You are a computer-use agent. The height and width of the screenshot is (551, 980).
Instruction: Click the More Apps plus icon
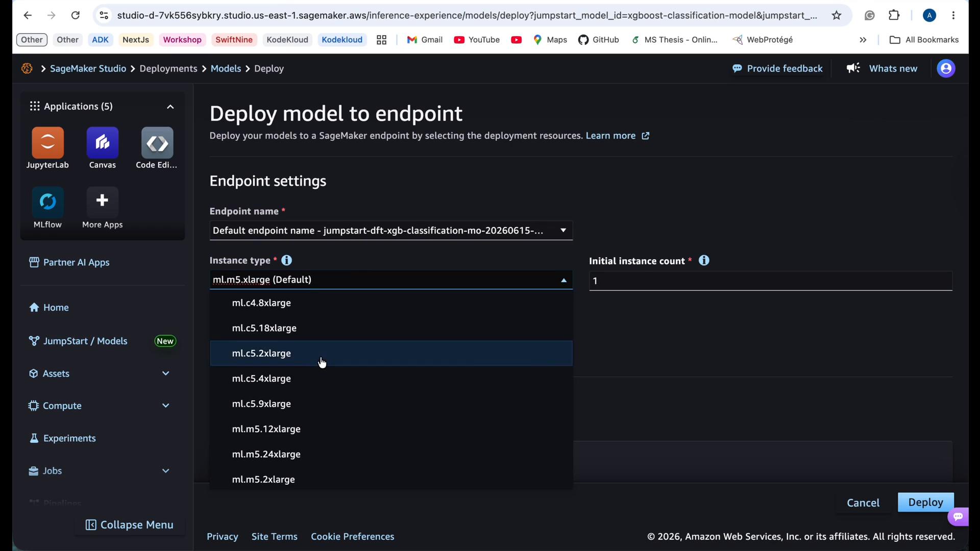(x=103, y=201)
